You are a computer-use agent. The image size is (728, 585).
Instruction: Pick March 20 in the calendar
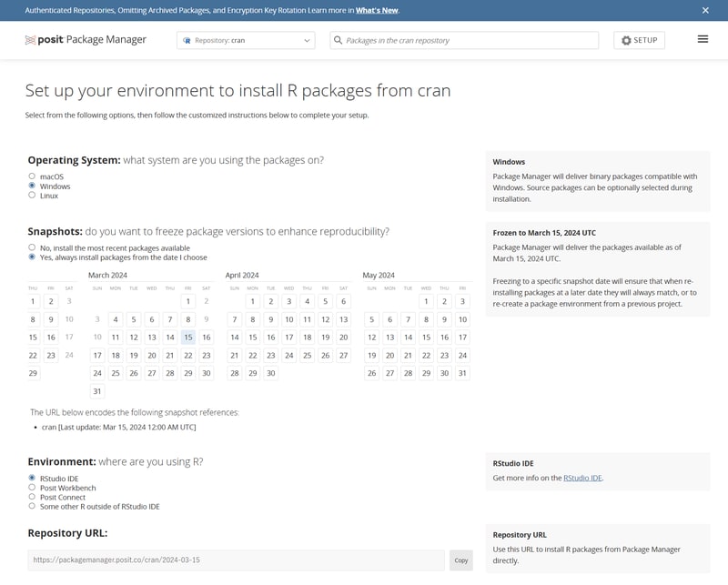coord(152,355)
